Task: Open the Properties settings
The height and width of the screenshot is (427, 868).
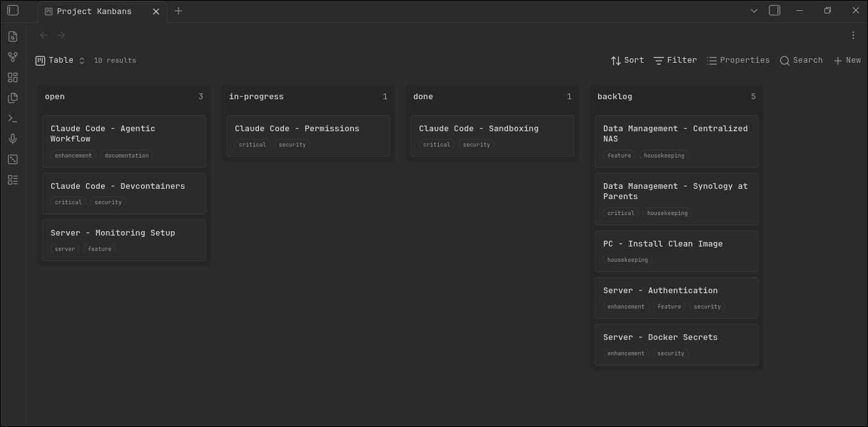Action: [738, 60]
